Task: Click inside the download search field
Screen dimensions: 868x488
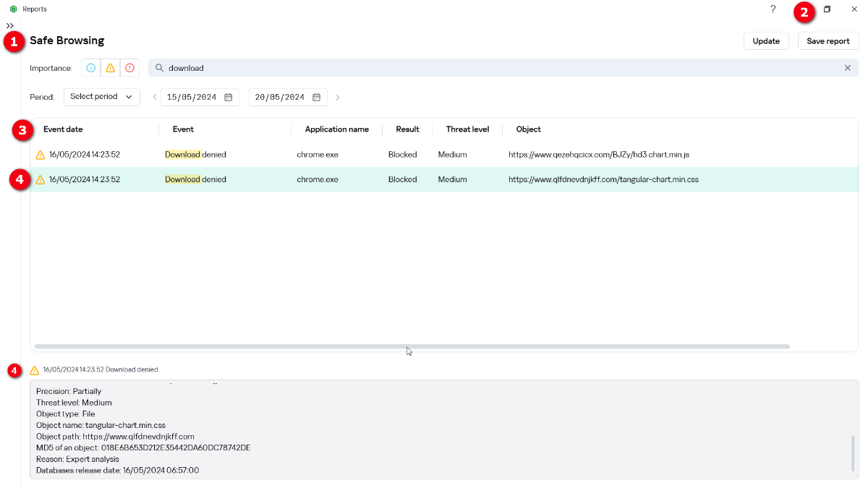Action: point(499,68)
